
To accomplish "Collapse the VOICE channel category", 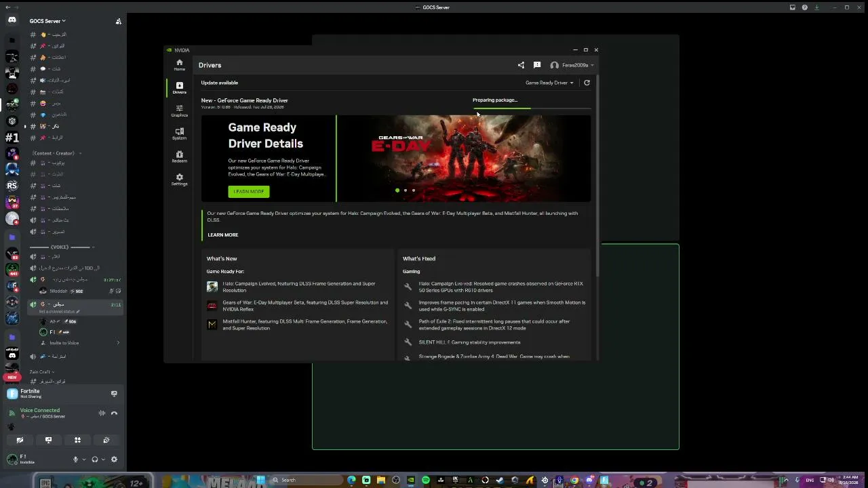I will pyautogui.click(x=61, y=247).
